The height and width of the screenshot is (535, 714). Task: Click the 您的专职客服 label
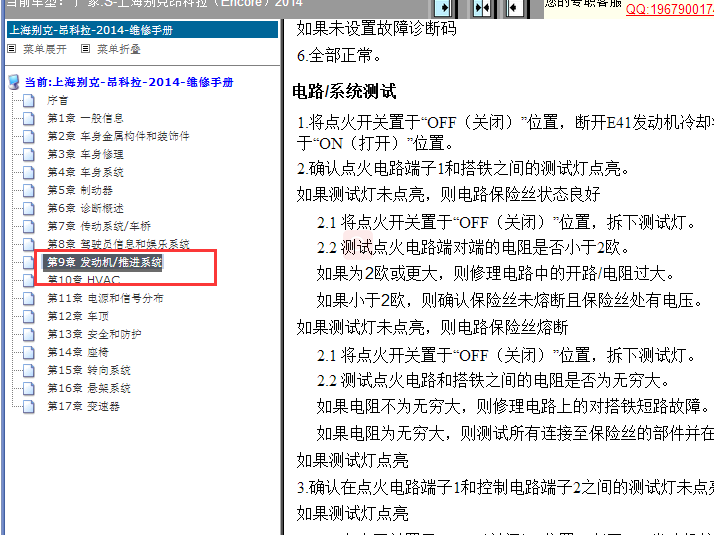tap(583, 4)
